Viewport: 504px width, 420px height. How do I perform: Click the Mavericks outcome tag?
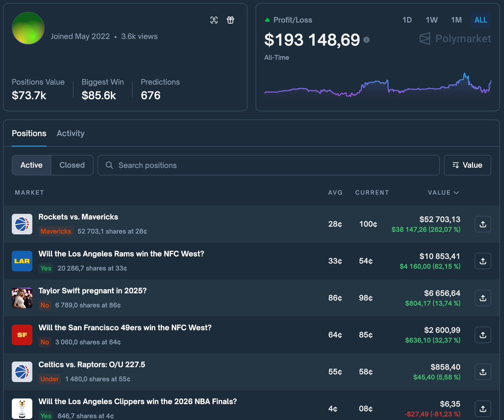pos(56,231)
